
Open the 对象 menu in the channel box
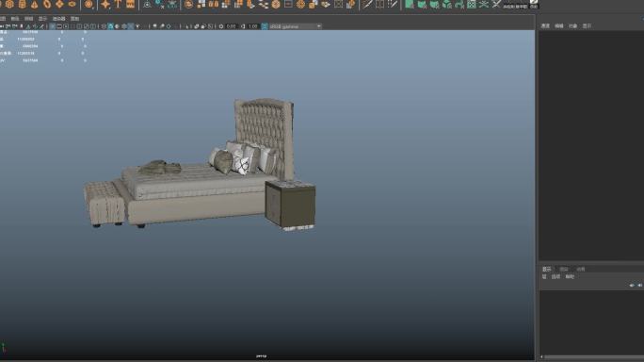click(573, 25)
